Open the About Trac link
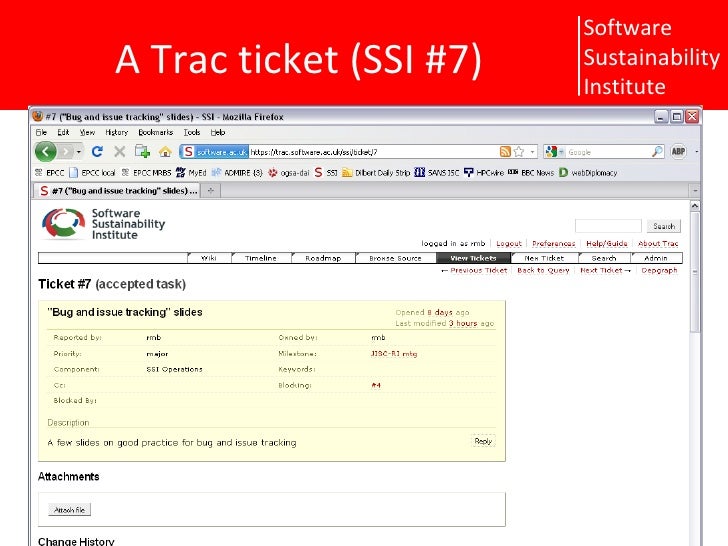This screenshot has width=728, height=546. [658, 243]
